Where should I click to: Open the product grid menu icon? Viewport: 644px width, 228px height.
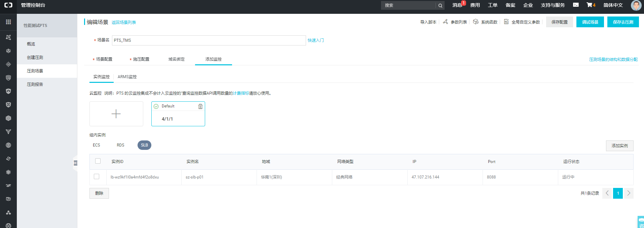[8, 22]
